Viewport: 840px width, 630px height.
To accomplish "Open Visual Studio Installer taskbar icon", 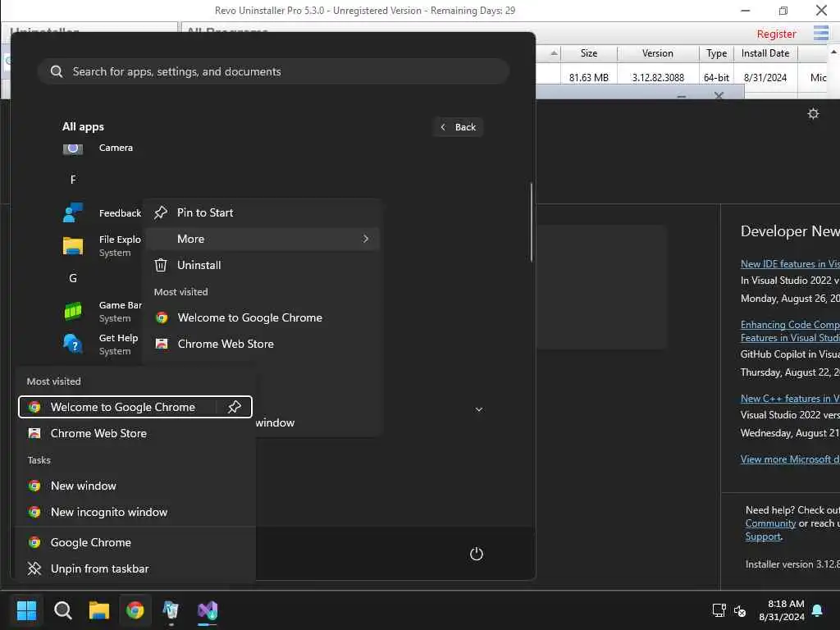I will pos(208,609).
